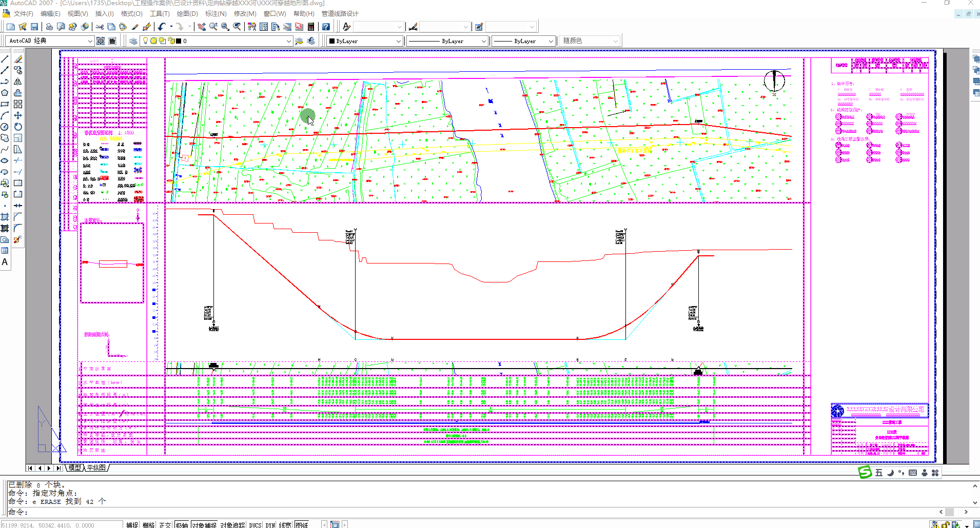Viewport: 980px width, 528px height.
Task: Click the Erase tool icon
Action: point(18,59)
